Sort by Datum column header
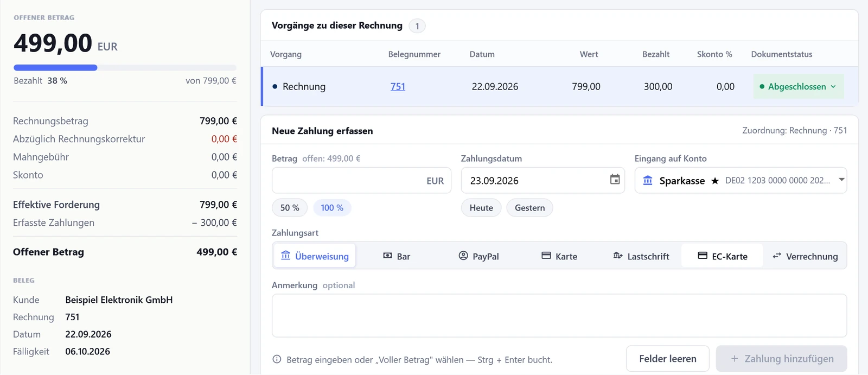The height and width of the screenshot is (375, 868). (482, 54)
